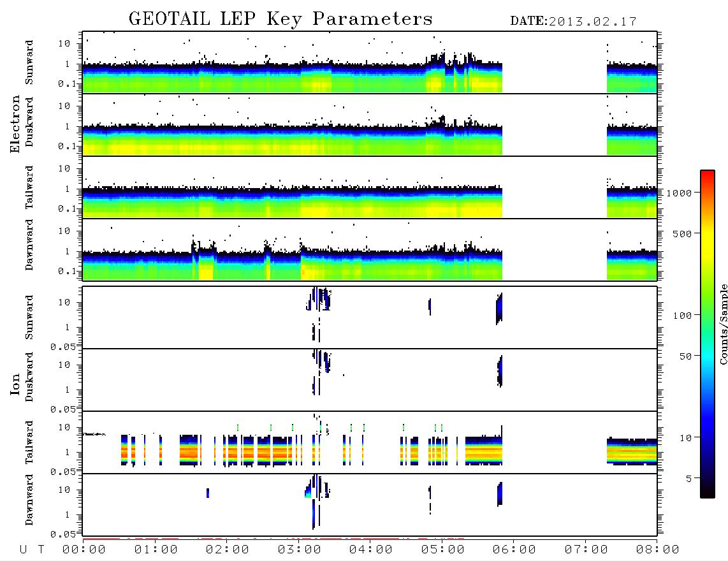Click the "U T" time axis label
Screen dimensions: 728x561
(32, 550)
